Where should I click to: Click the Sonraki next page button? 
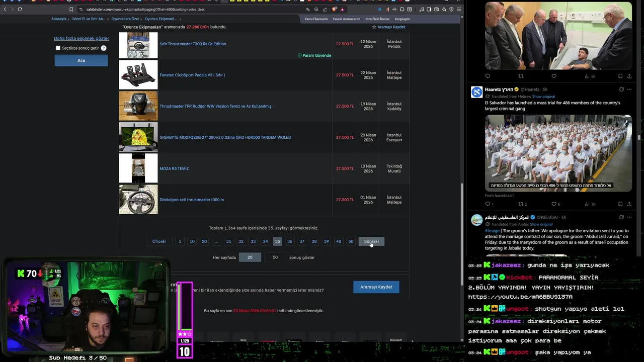tap(371, 241)
